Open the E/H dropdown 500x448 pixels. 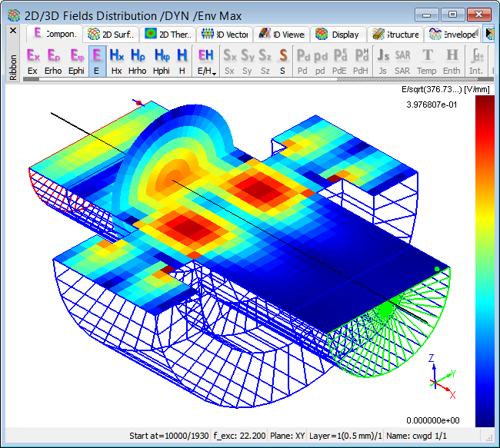206,61
